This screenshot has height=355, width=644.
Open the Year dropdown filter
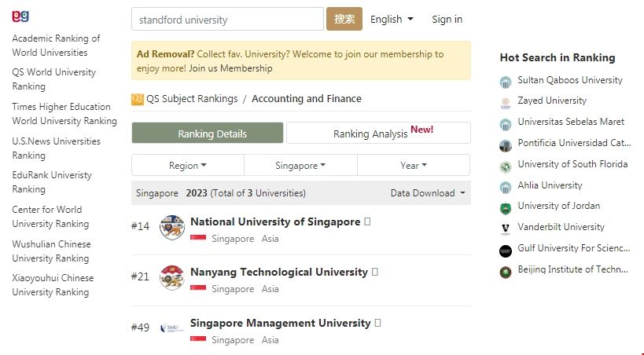click(414, 166)
